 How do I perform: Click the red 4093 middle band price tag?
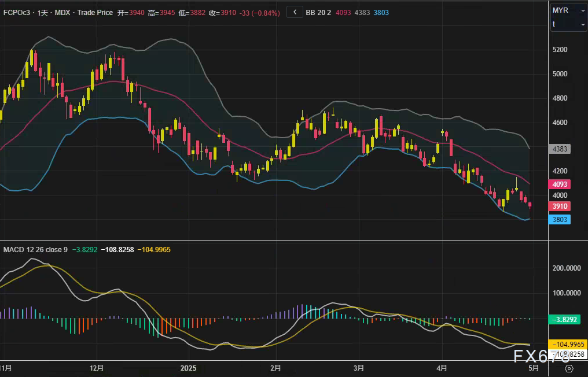(561, 184)
